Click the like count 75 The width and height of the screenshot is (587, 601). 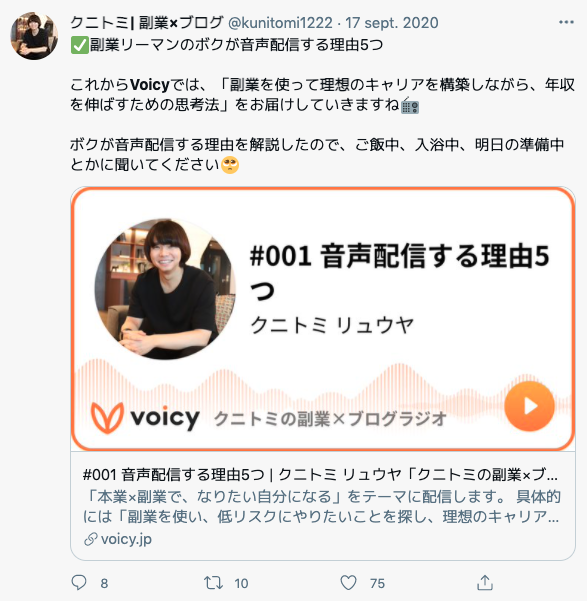(x=377, y=583)
